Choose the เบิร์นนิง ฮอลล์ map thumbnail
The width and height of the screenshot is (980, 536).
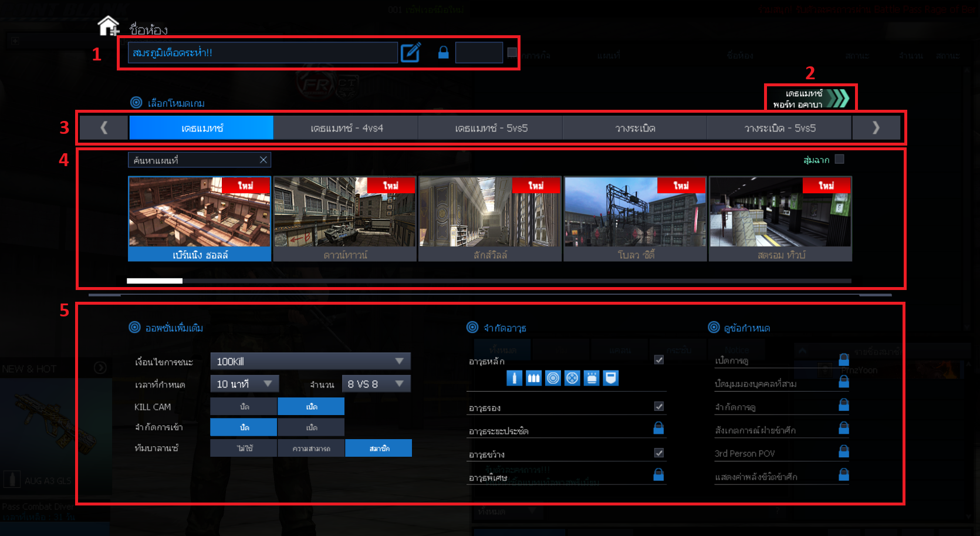[x=200, y=218]
